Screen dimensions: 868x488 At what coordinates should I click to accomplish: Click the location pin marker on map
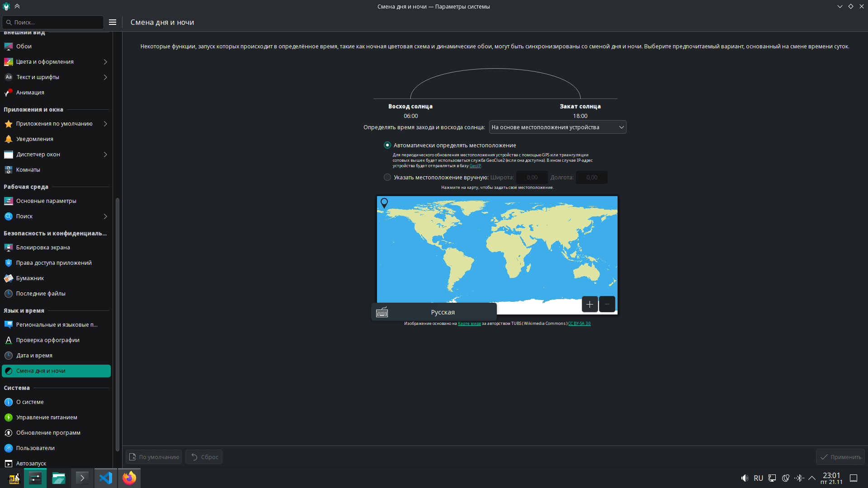coord(384,203)
